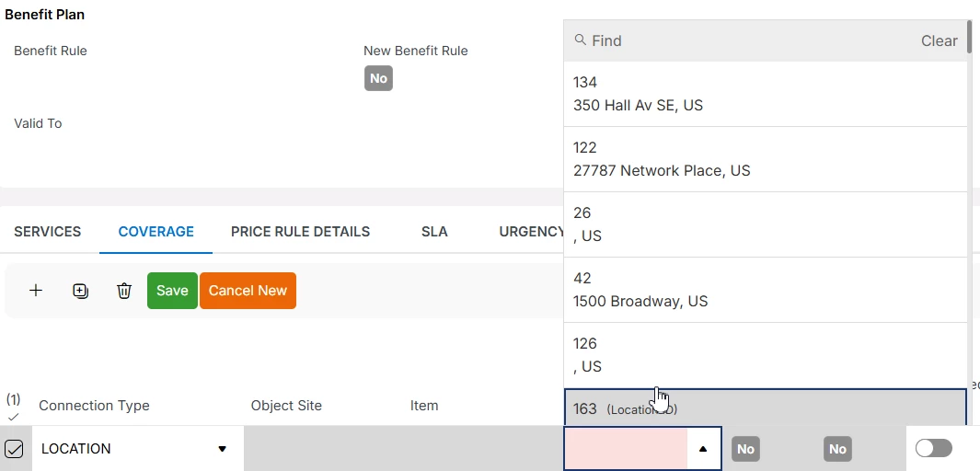Switch to the SERVICES tab
Screen dimensions: 980x471
tap(48, 232)
